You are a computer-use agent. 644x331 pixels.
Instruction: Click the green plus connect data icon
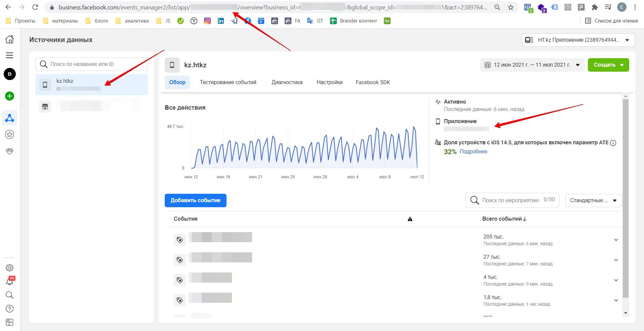click(9, 96)
